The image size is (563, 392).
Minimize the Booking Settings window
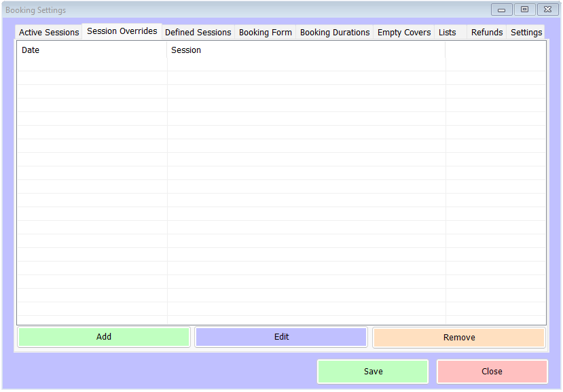[501, 10]
